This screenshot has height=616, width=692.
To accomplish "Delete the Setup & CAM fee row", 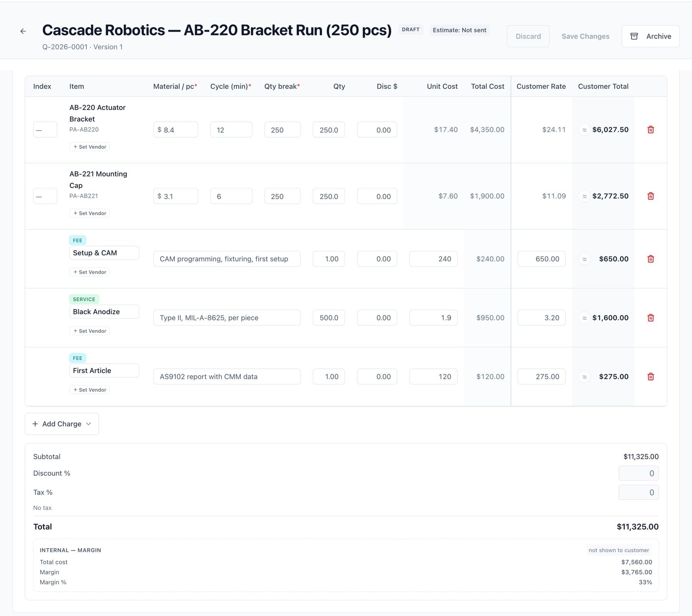I will click(650, 259).
